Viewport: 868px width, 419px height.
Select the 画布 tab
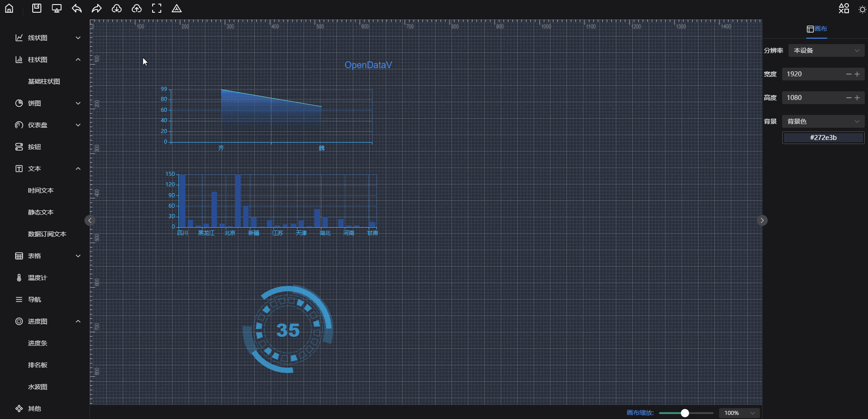pos(817,29)
